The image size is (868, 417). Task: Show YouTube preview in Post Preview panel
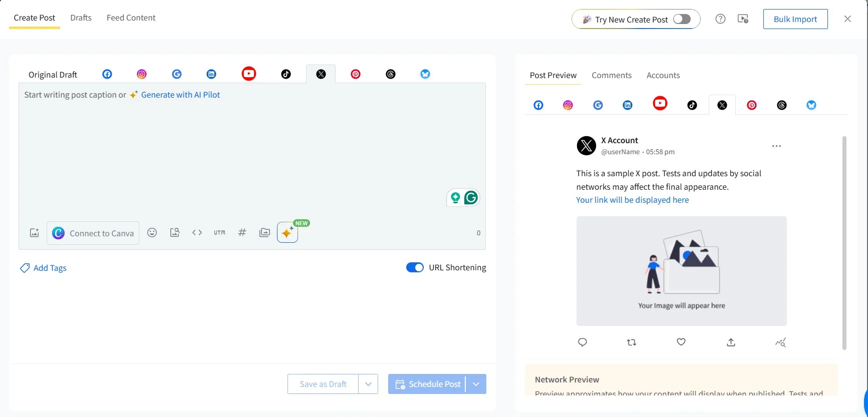660,104
